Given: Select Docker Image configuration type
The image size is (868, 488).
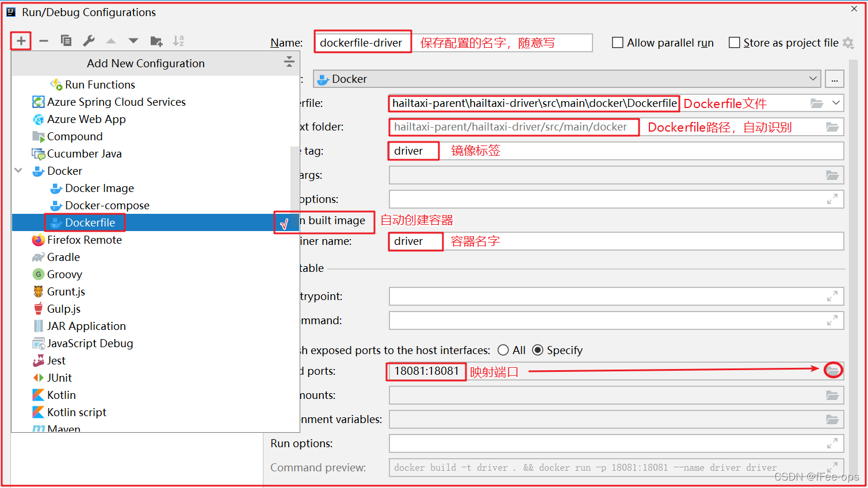Looking at the screenshot, I should (100, 188).
